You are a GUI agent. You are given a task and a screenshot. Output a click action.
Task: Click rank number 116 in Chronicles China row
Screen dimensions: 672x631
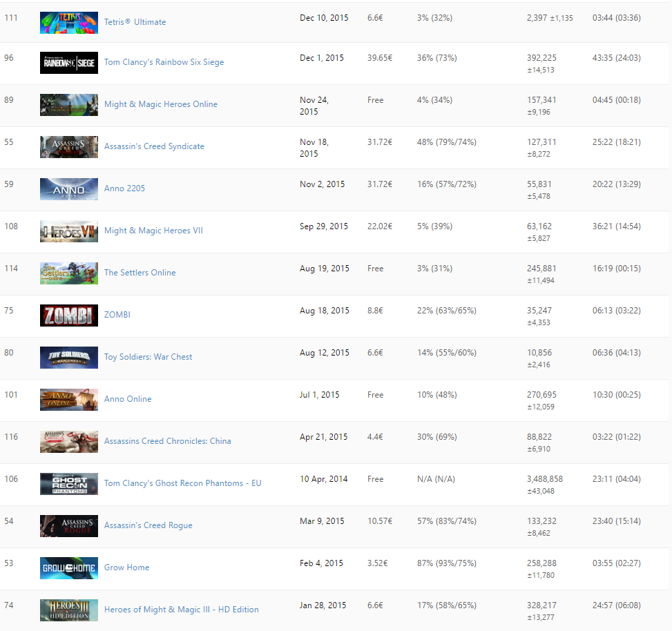coord(11,436)
